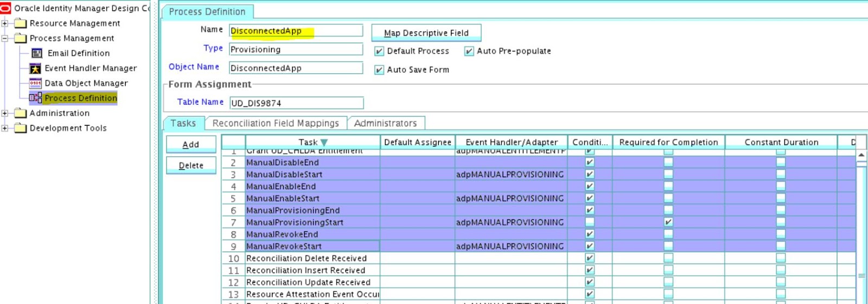Click the Process Management folder icon
868x304 pixels.
click(21, 38)
